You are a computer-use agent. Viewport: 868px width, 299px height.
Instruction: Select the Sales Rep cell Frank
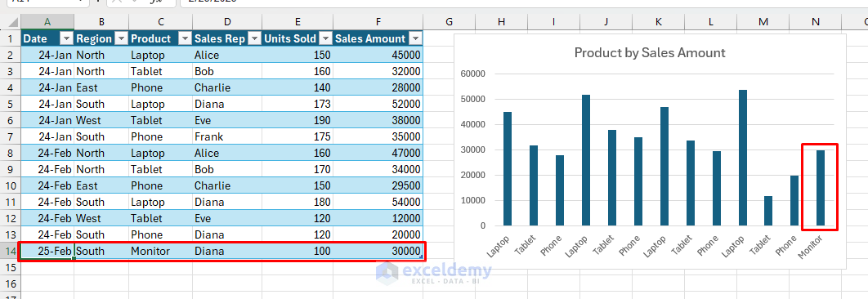(227, 136)
